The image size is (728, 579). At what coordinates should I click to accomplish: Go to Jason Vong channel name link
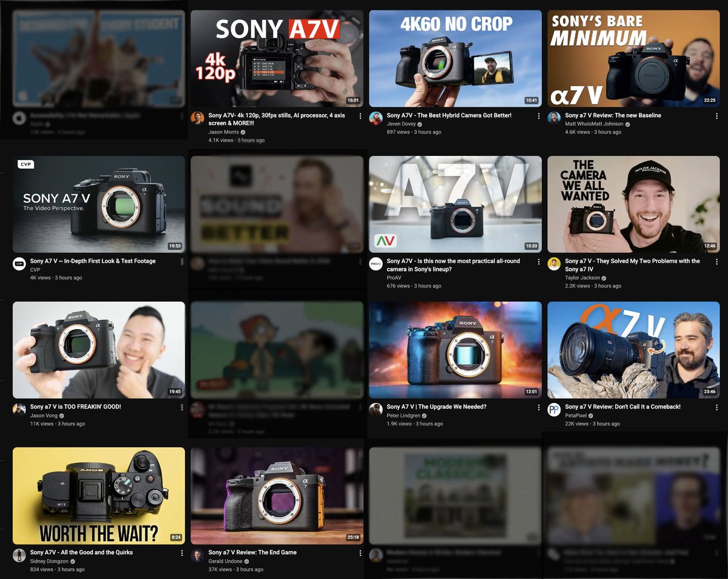click(x=43, y=415)
